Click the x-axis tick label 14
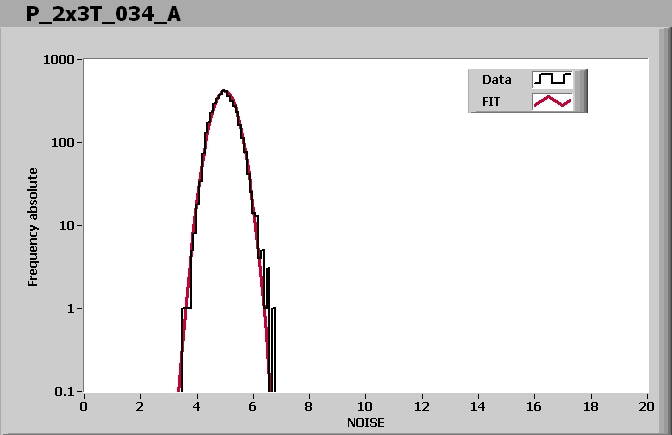This screenshot has height=435, width=672. click(x=478, y=406)
